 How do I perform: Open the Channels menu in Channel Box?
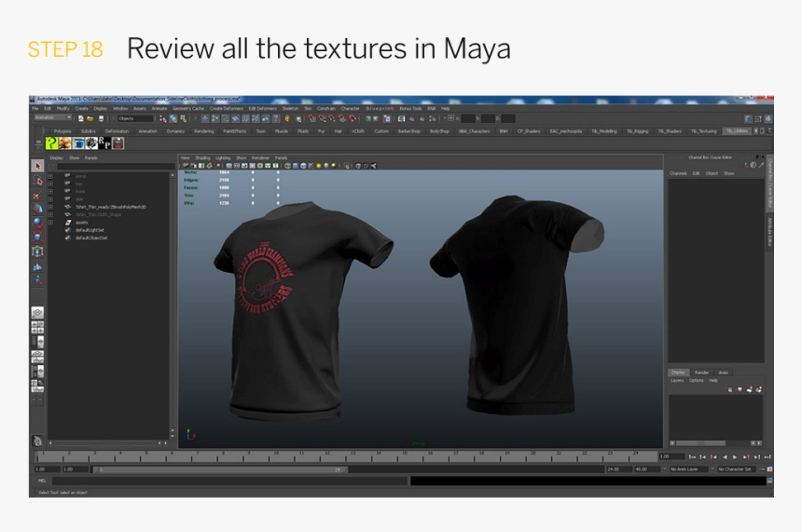pos(678,173)
